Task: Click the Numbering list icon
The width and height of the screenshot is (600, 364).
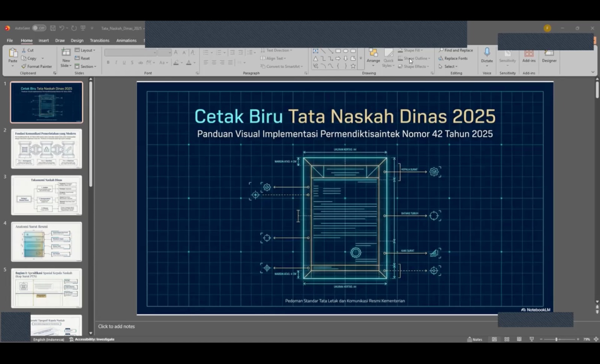Action: point(219,52)
